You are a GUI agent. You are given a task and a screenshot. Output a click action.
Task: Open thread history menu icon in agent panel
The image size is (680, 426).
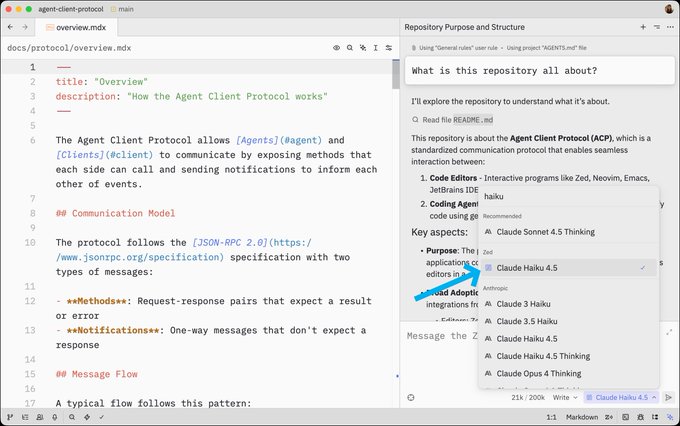click(x=657, y=27)
